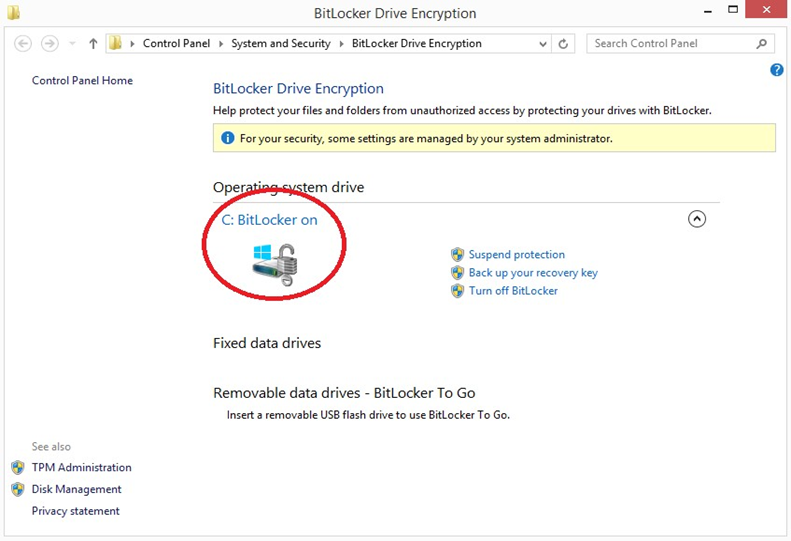Navigate back with the back arrow button

coord(24,44)
